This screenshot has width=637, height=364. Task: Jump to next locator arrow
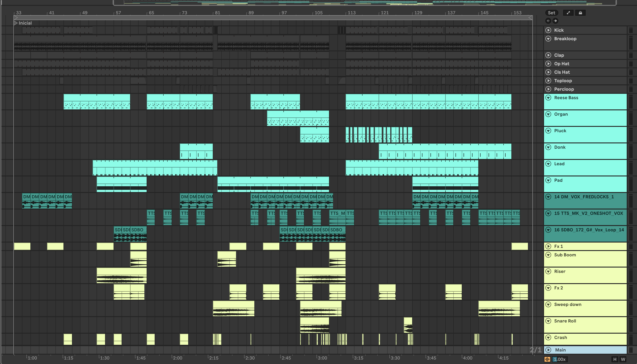(555, 21)
